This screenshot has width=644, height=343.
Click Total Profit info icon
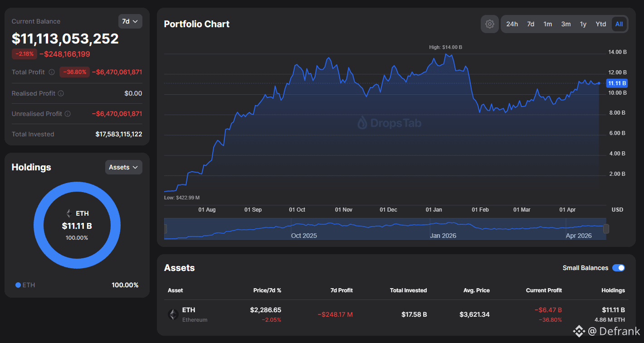52,72
